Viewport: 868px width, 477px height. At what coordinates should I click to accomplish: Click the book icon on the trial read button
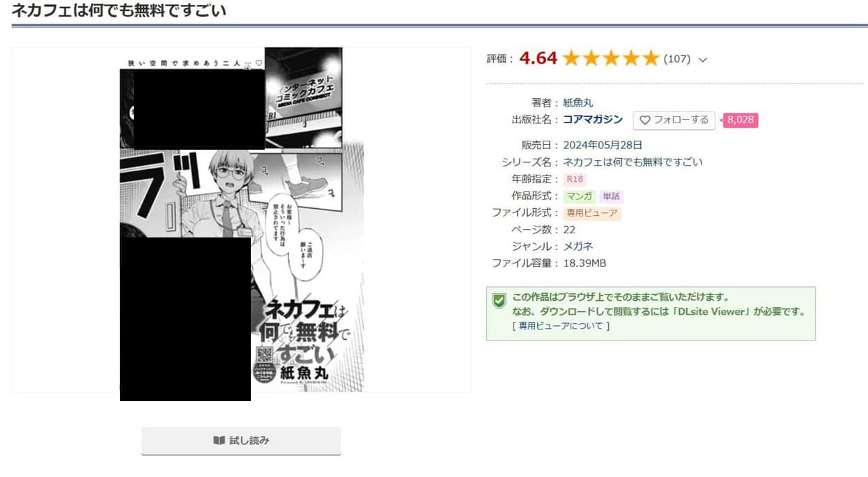coord(219,441)
